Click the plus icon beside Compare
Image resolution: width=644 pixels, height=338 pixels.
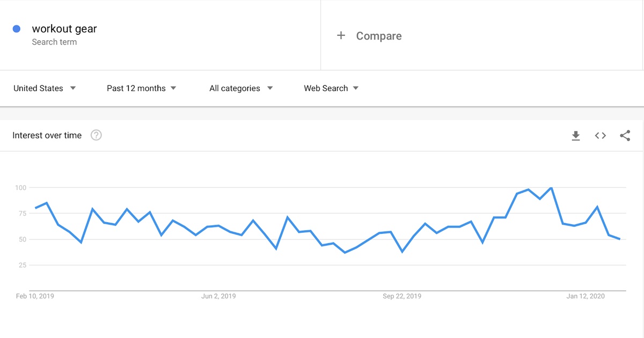[x=341, y=35]
